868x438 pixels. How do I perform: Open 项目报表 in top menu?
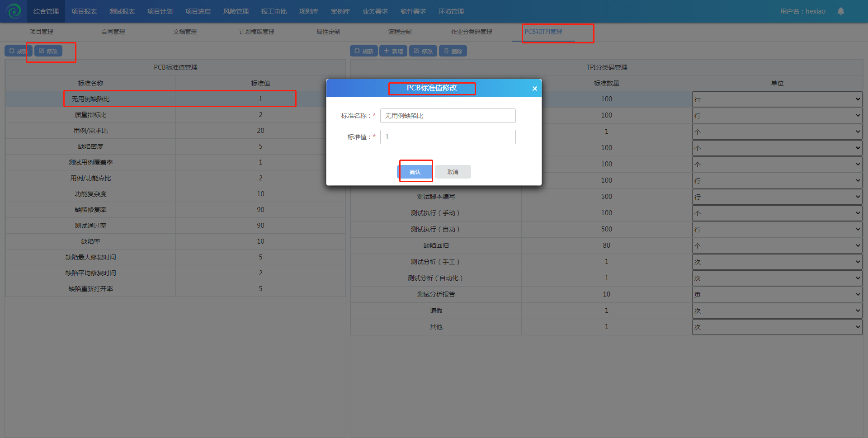[84, 11]
